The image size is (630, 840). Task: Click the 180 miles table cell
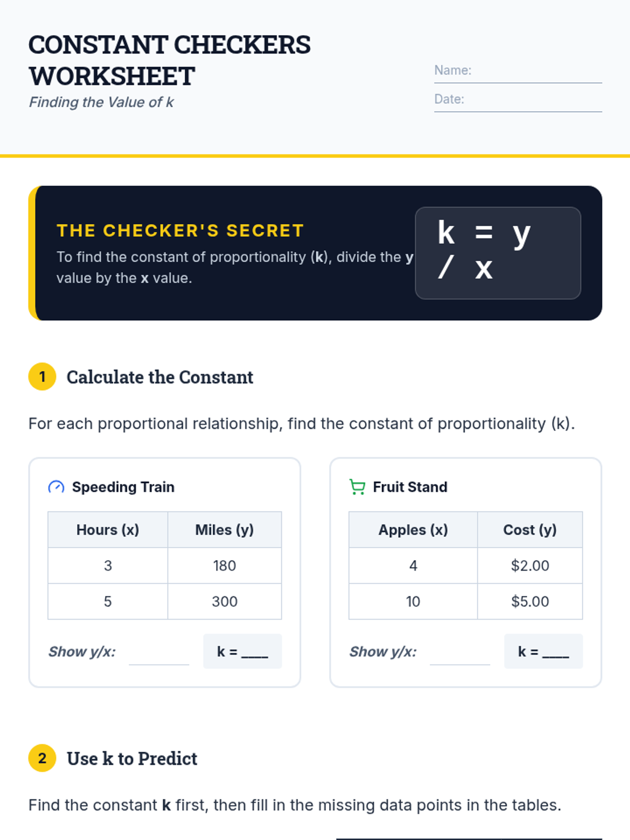[224, 565]
